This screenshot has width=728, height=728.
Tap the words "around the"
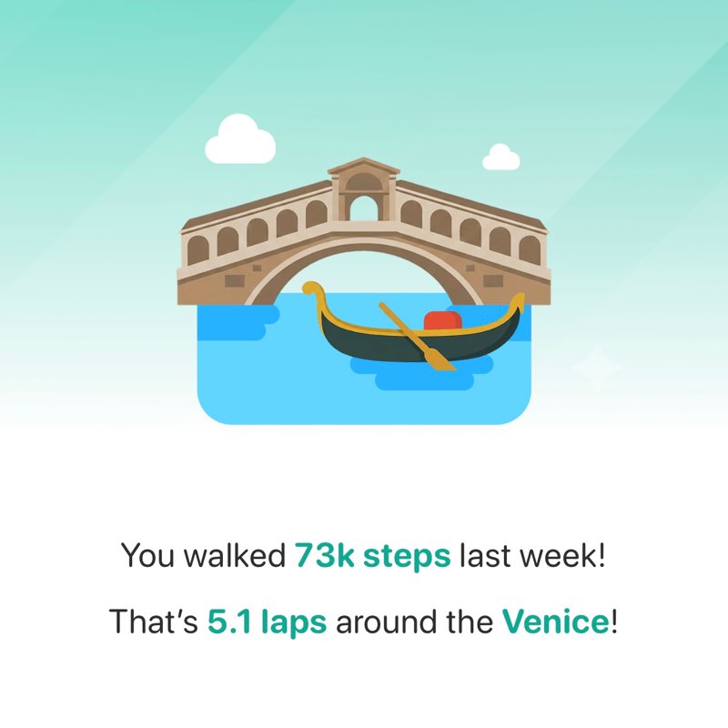[414, 622]
